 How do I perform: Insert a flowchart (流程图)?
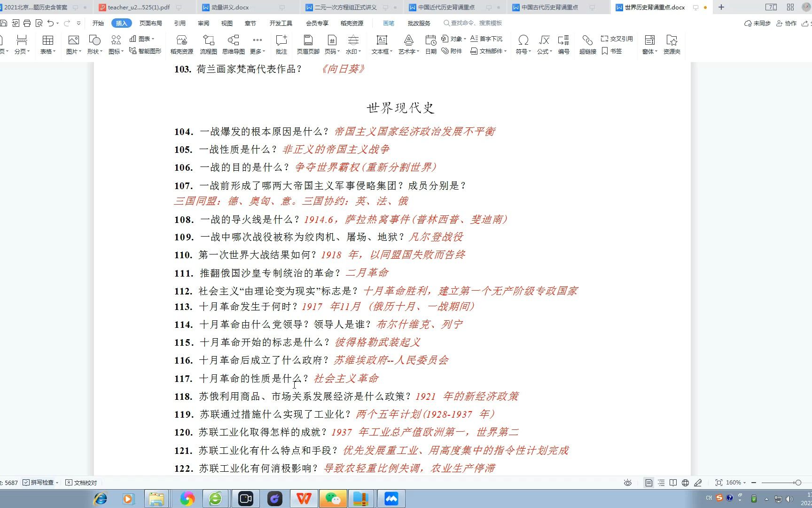pyautogui.click(x=208, y=45)
